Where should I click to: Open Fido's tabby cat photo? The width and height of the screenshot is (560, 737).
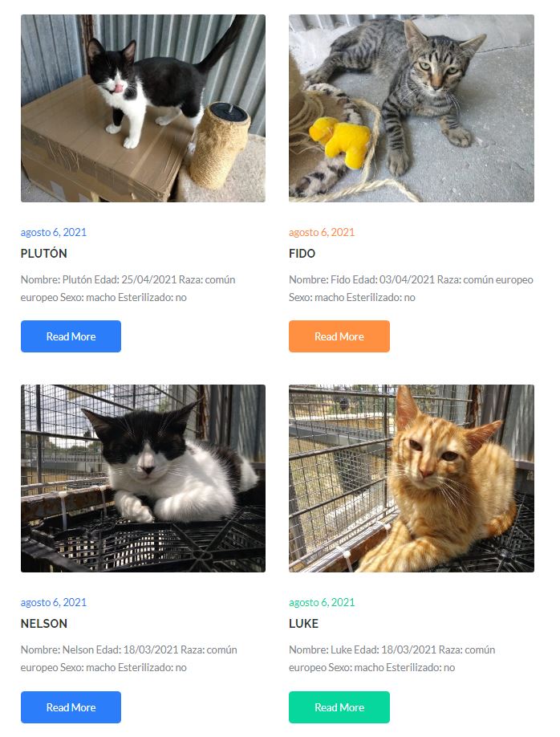411,108
